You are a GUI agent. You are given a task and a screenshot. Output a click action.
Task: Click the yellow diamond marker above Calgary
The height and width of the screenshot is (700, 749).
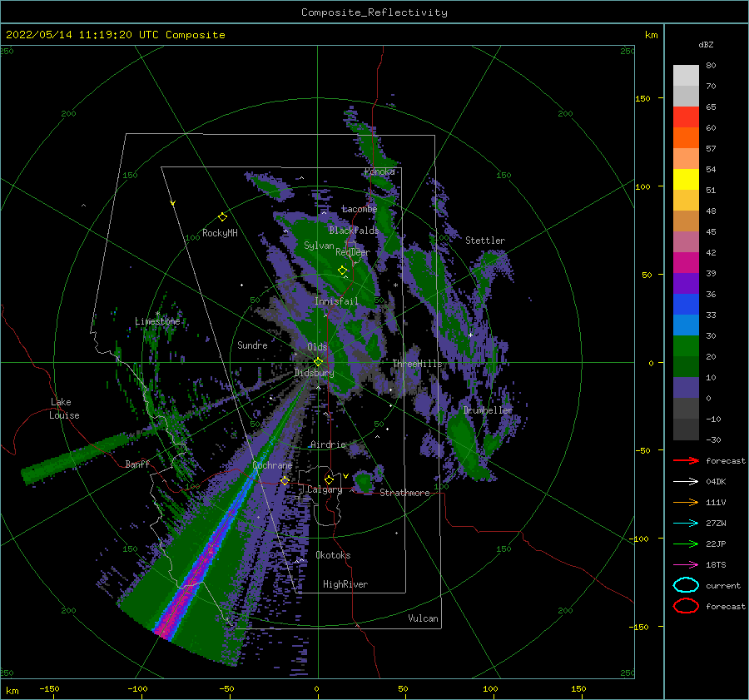click(x=329, y=479)
